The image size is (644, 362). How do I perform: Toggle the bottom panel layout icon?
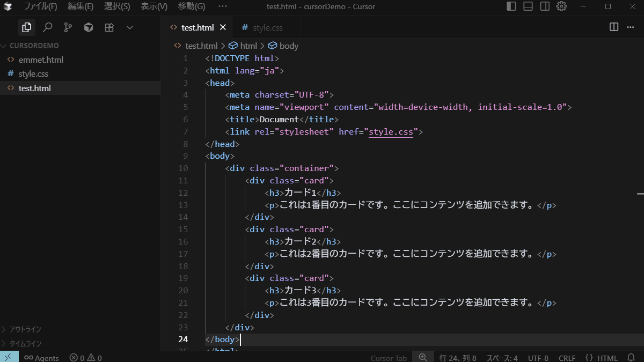pos(528,6)
